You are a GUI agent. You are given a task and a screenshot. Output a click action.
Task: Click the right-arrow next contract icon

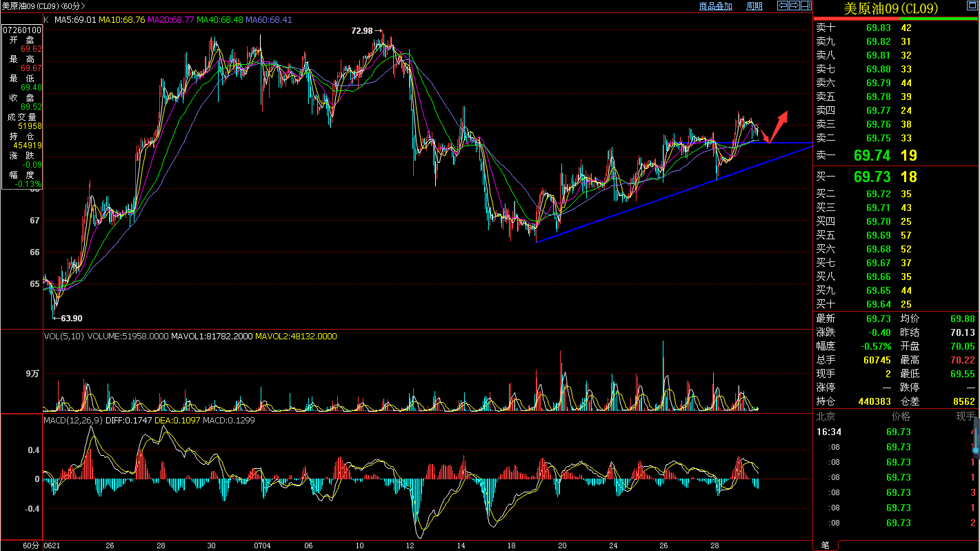coord(794,6)
